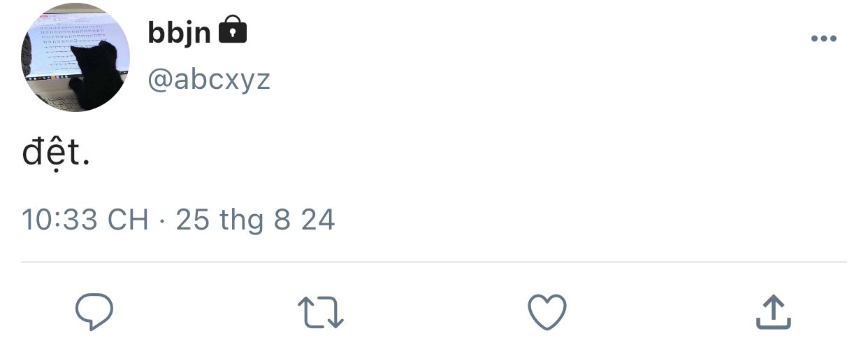Image resolution: width=868 pixels, height=359 pixels.
Task: Expand tweet actions with the ellipsis
Action: click(x=824, y=38)
